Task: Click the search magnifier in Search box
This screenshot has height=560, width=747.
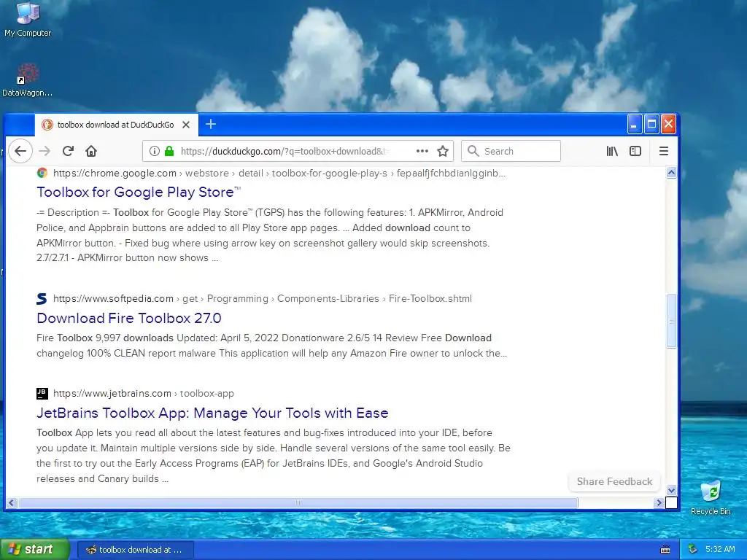Action: (473, 151)
